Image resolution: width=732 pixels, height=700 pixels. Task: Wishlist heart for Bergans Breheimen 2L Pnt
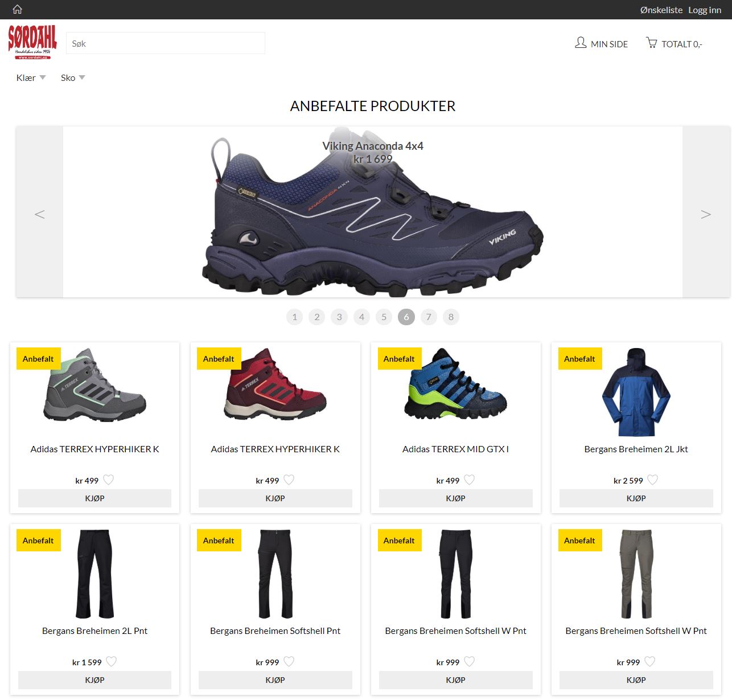tap(112, 662)
